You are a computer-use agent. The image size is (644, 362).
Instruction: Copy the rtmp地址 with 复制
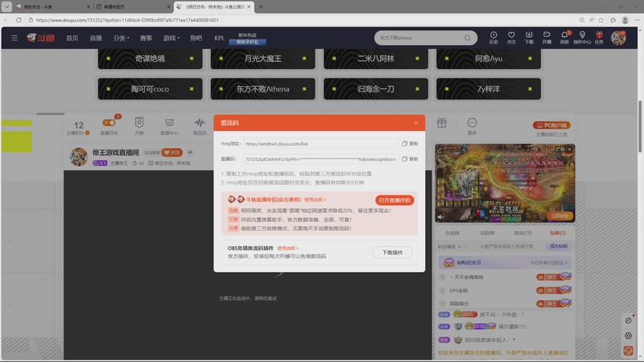[x=410, y=144]
